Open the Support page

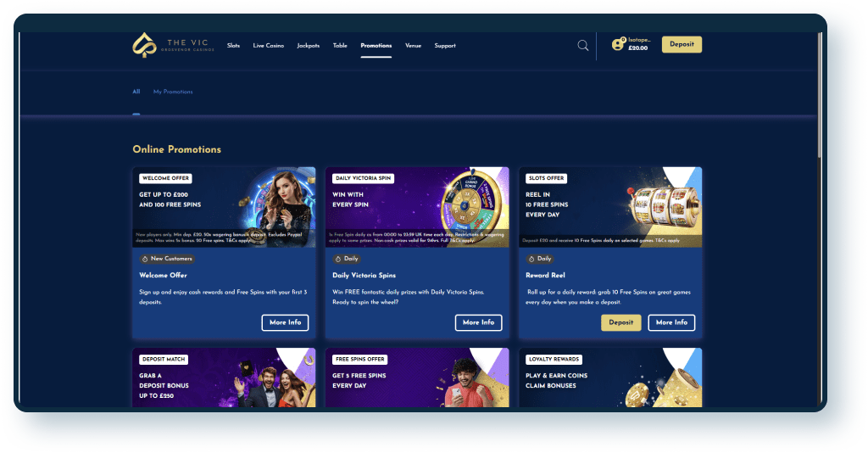[x=445, y=46]
